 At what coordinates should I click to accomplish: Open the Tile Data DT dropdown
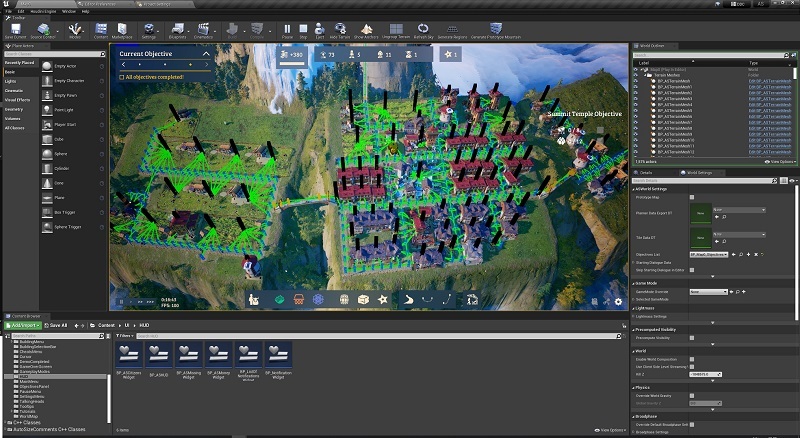tap(739, 234)
